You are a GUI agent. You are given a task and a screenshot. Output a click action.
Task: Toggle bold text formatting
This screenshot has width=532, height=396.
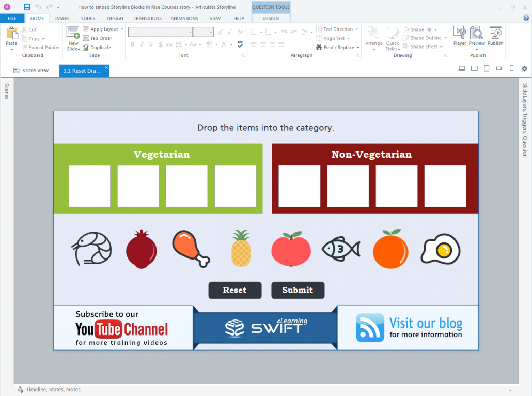click(133, 44)
